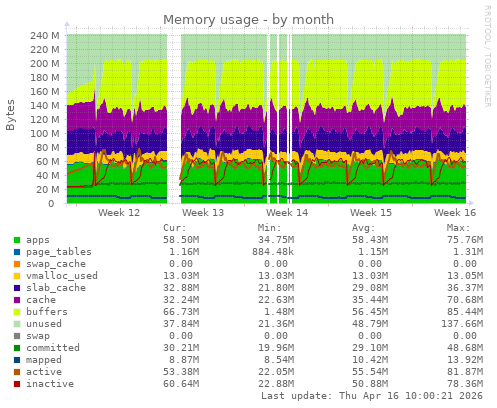Click the gray swap legend swatch
Screen dimensions: 497x408
point(17,336)
